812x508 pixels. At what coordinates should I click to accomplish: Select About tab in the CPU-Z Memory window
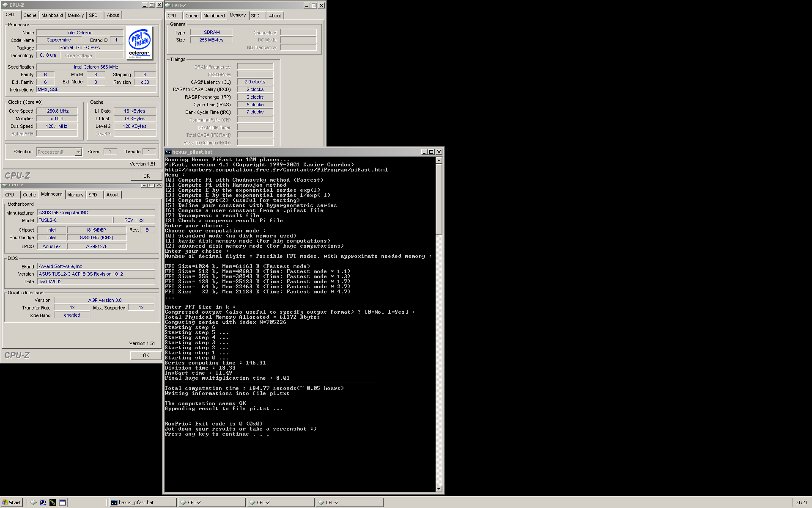pos(275,16)
